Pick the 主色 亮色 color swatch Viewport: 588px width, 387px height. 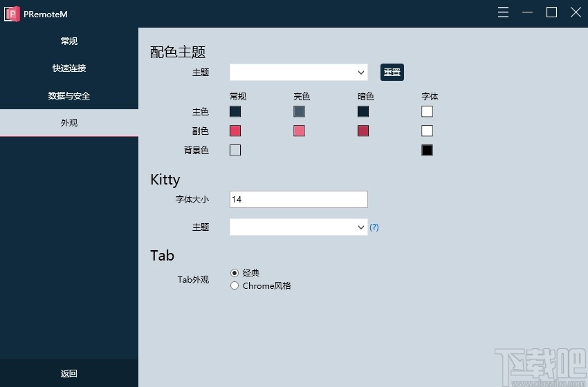pyautogui.click(x=299, y=111)
